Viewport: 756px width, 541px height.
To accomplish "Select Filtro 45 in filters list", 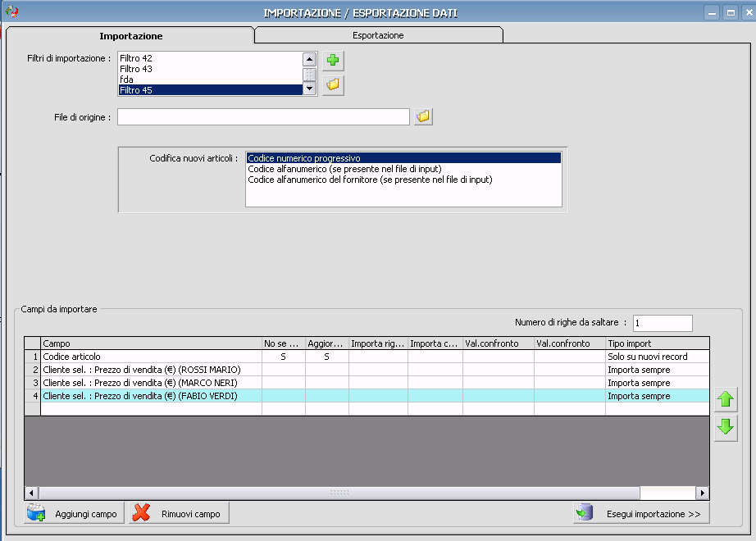I will [210, 90].
